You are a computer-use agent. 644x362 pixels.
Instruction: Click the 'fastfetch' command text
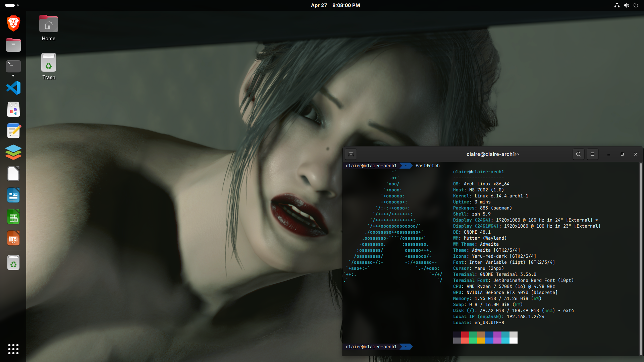[x=428, y=166]
